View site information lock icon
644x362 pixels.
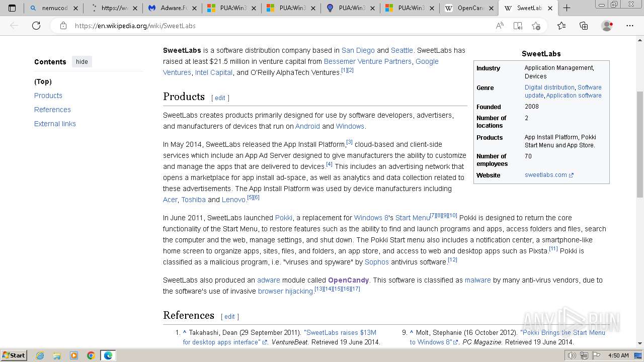click(x=63, y=26)
